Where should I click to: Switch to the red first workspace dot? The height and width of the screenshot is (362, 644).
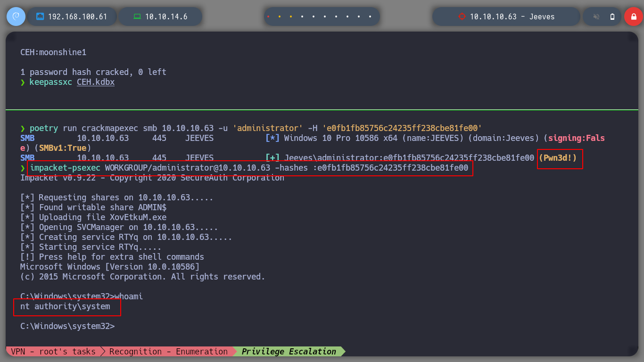click(x=268, y=16)
